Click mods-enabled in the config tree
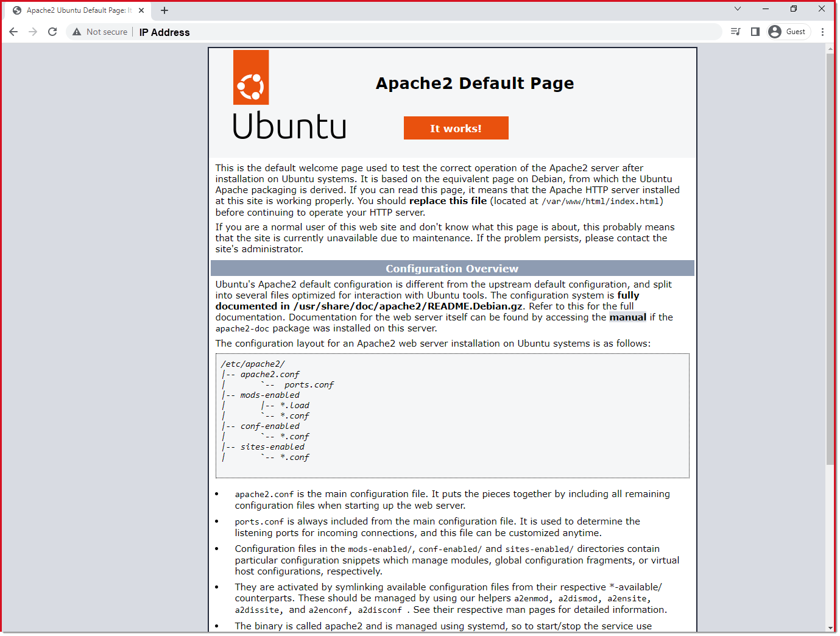840x636 pixels. coord(270,395)
